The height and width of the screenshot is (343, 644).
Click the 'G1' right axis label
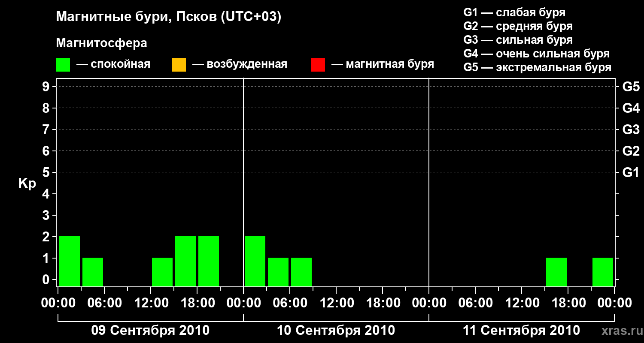(631, 172)
